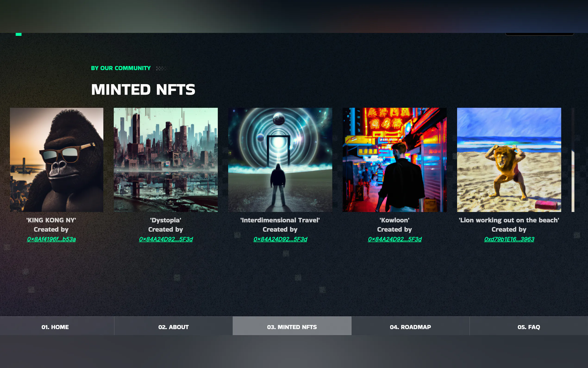
Task: Click the BY OUR COMMUNITY label
Action: coord(121,68)
